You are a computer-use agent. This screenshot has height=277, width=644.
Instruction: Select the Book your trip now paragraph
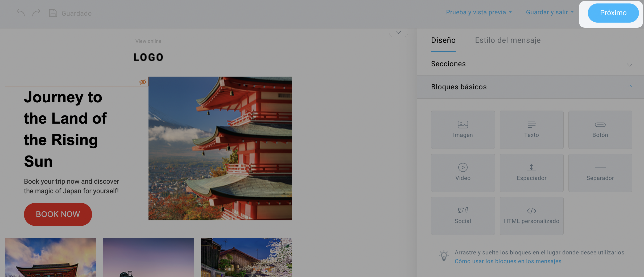[71, 186]
